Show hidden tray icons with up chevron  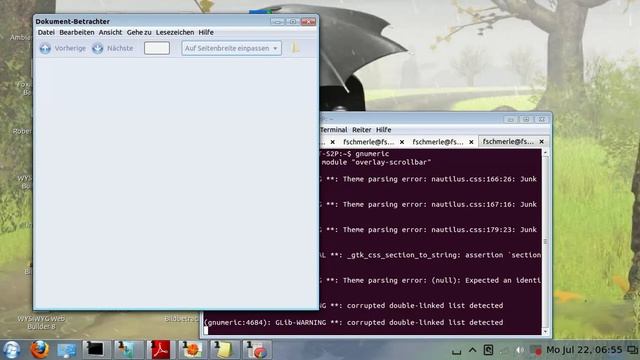(x=472, y=350)
